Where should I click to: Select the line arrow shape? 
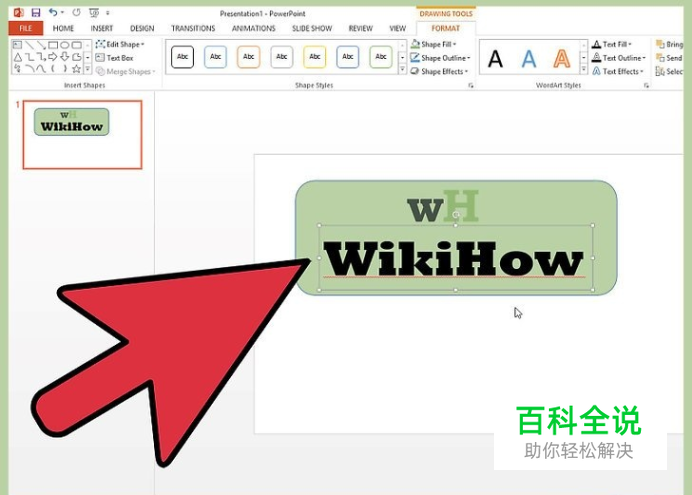coord(41,45)
